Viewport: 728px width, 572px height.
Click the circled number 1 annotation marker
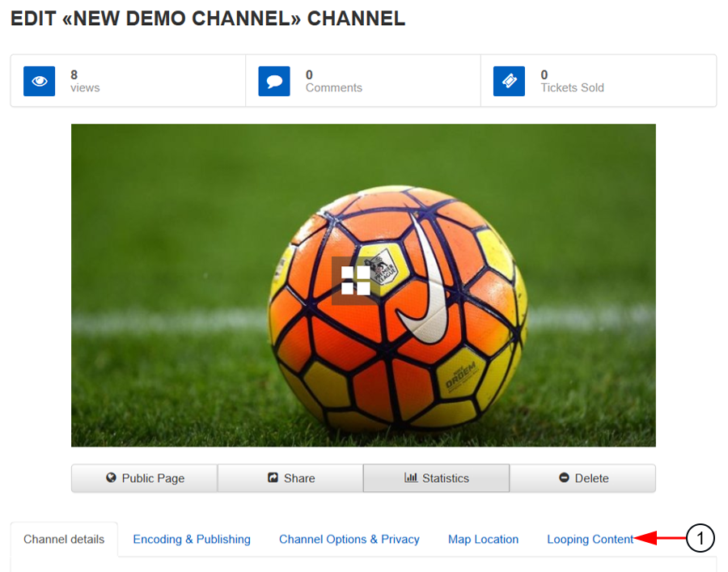[700, 538]
